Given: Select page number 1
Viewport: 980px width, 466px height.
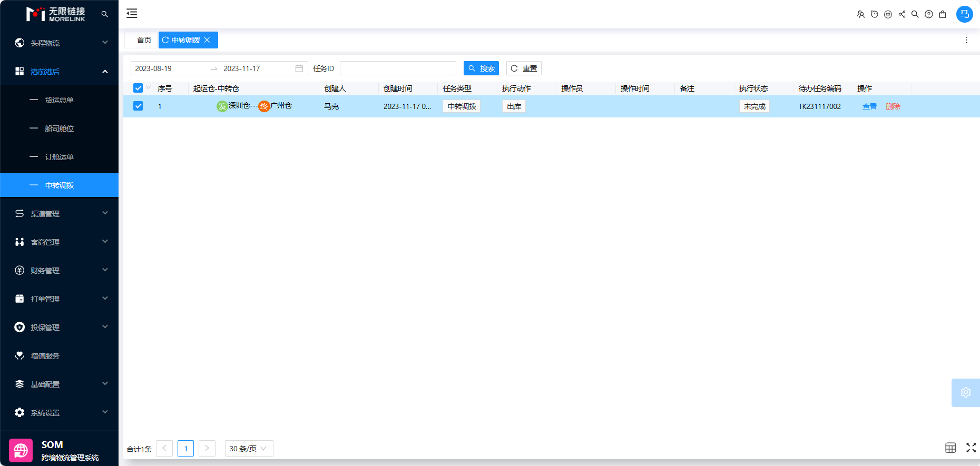Looking at the screenshot, I should [185, 448].
